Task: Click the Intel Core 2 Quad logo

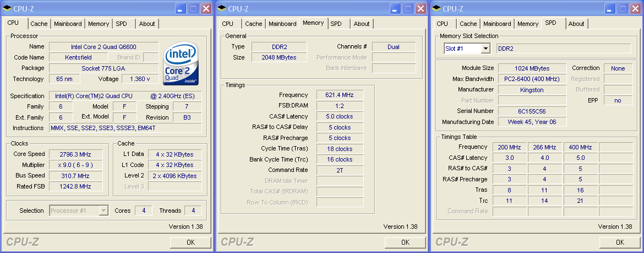Action: (181, 63)
